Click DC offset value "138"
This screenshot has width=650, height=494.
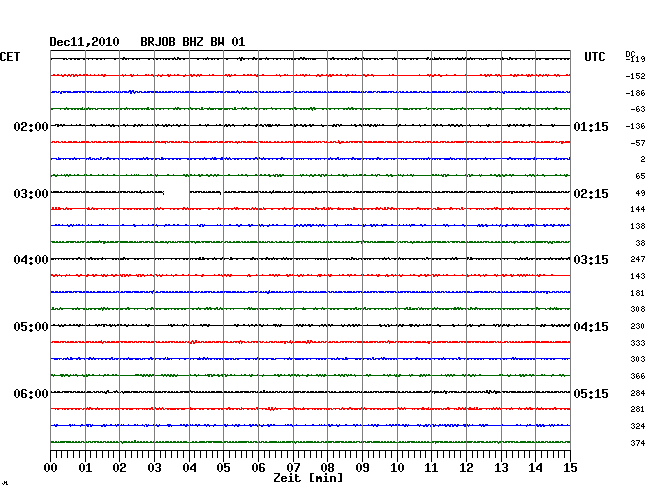(x=638, y=226)
